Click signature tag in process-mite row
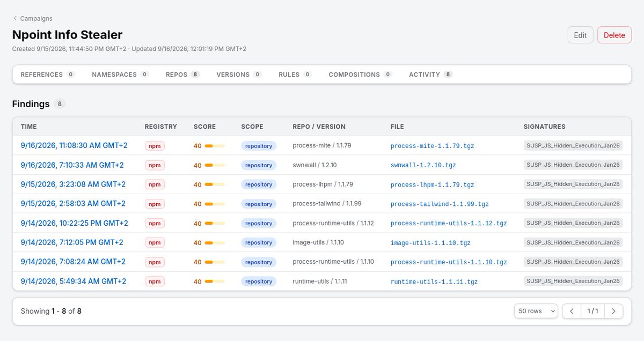The height and width of the screenshot is (341, 644). pos(573,145)
